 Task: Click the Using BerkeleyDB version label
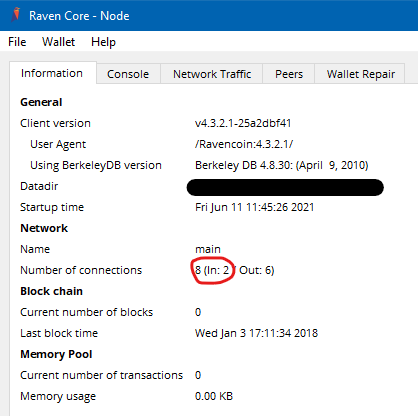[x=96, y=165]
